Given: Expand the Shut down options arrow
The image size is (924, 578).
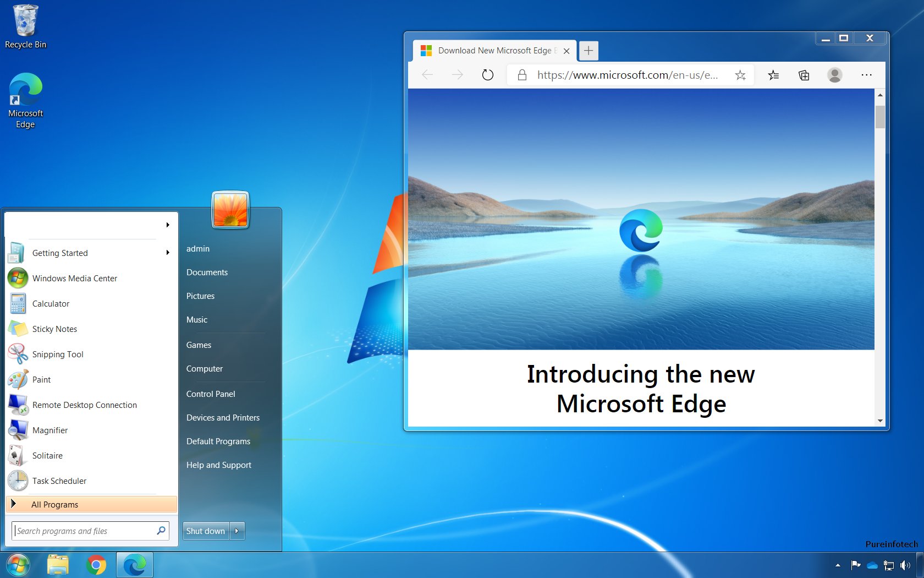Looking at the screenshot, I should tap(237, 531).
